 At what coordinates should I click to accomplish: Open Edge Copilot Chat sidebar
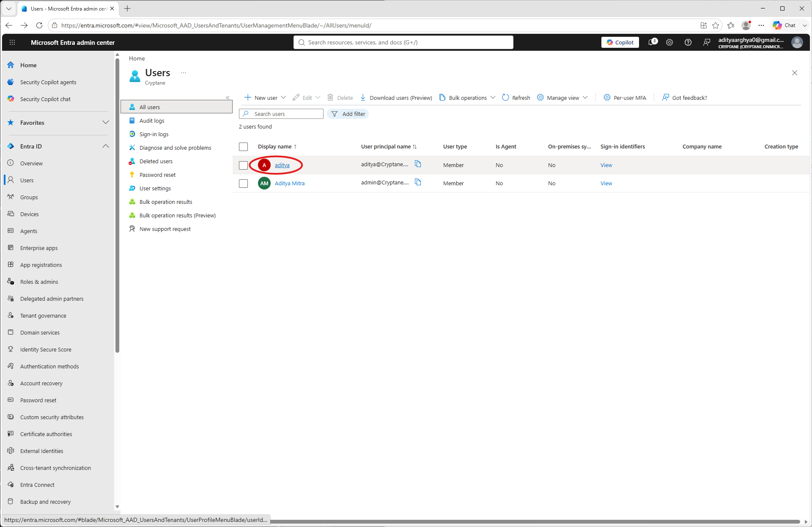click(x=785, y=25)
